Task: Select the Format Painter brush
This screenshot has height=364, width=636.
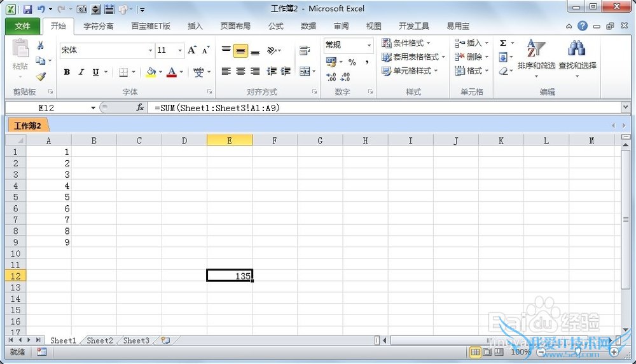Action: point(41,76)
